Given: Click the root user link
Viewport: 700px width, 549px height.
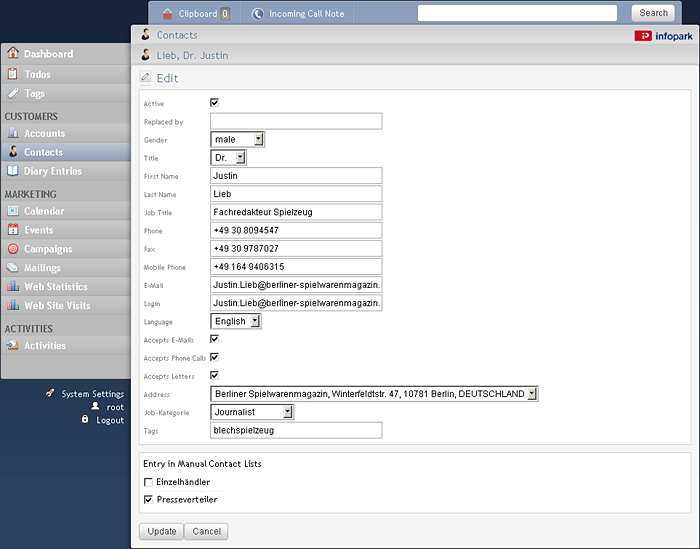Looking at the screenshot, I should point(115,407).
